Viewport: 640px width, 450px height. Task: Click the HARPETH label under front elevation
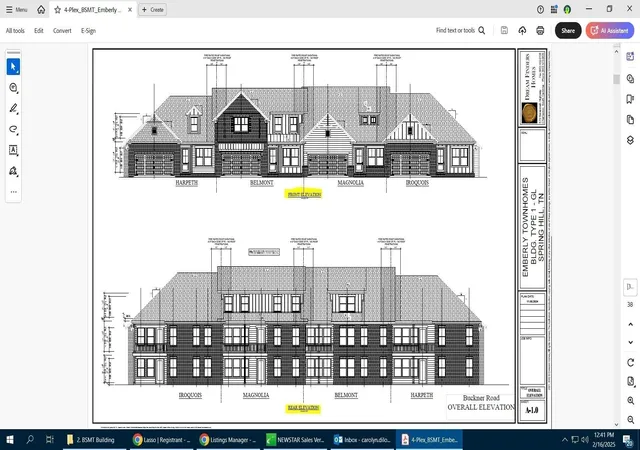(x=187, y=183)
